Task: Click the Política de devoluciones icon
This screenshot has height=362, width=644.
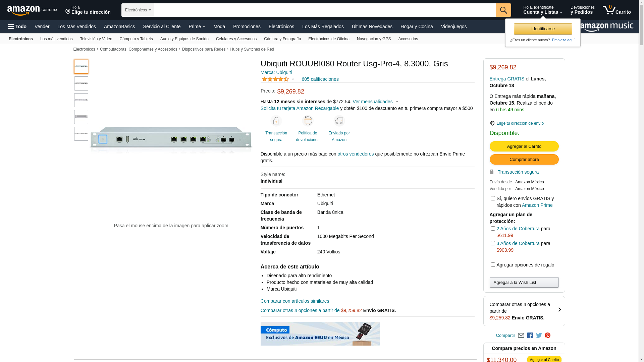Action: click(x=308, y=121)
